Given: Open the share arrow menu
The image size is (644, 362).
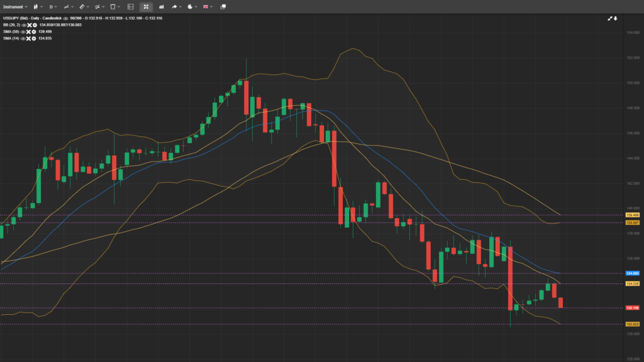Looking at the screenshot, I should (175, 6).
